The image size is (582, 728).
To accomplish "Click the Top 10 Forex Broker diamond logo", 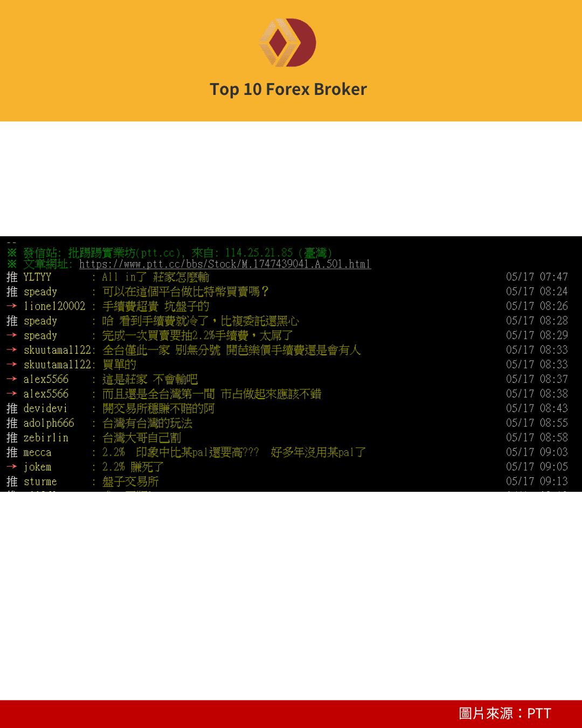I will [287, 42].
